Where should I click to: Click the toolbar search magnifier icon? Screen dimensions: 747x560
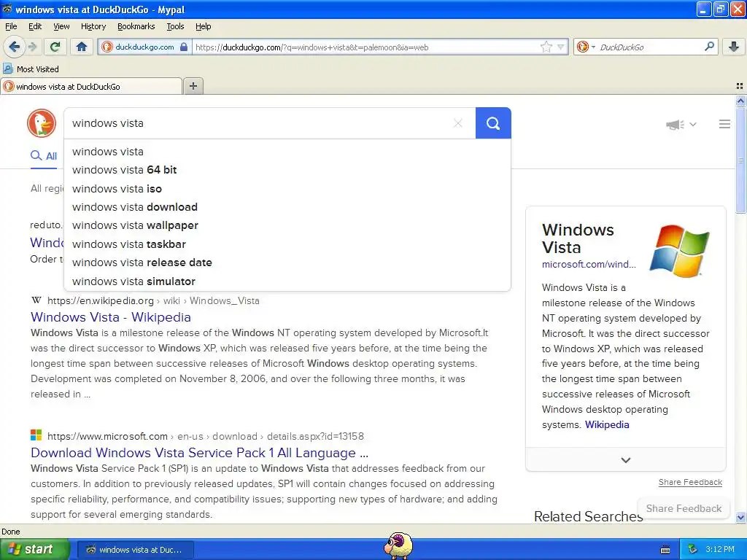[709, 47]
